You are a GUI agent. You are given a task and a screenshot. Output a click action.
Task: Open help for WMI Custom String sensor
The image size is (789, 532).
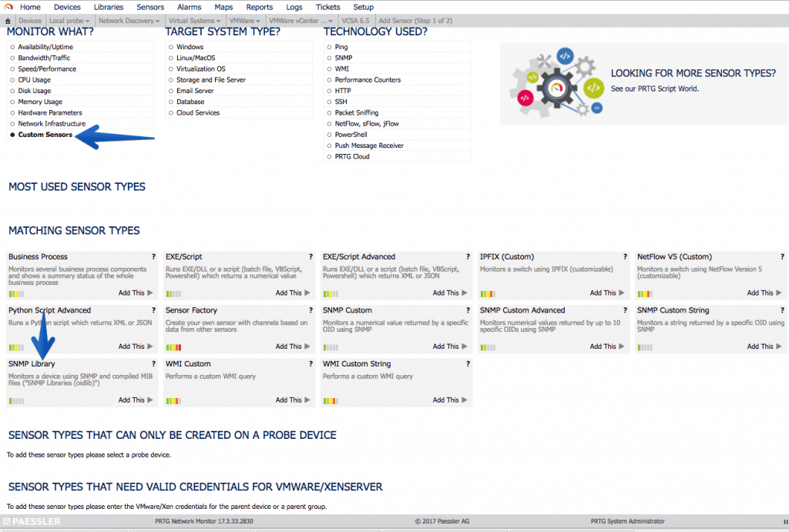pyautogui.click(x=468, y=363)
